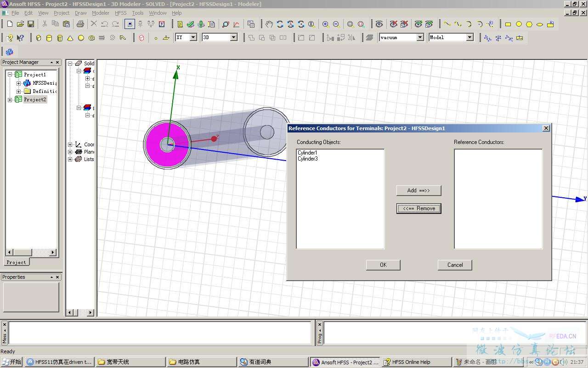Click the Project Manager horizontal scrollbar
The height and width of the screenshot is (368, 588).
(31, 252)
